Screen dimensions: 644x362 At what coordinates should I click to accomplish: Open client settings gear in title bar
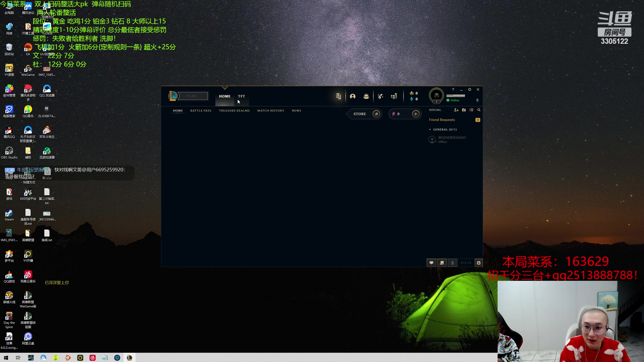(470, 89)
